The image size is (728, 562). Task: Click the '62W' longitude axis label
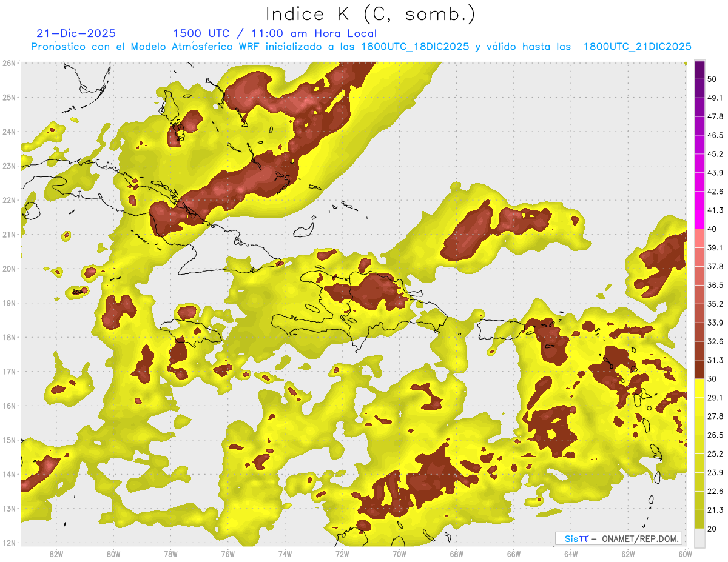coord(628,554)
